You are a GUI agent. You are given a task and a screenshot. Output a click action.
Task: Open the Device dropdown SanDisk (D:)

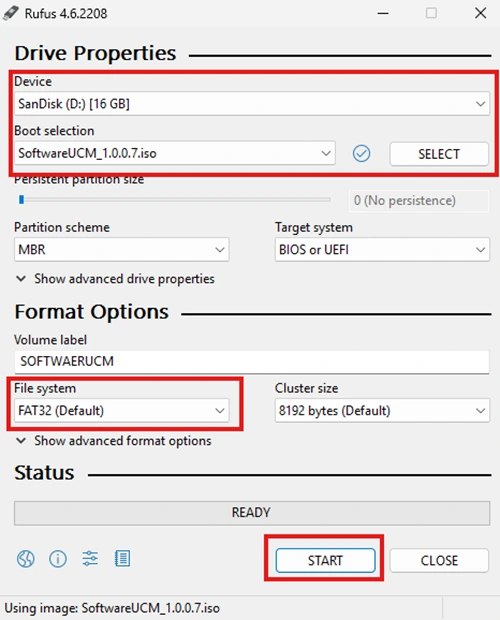pos(252,104)
